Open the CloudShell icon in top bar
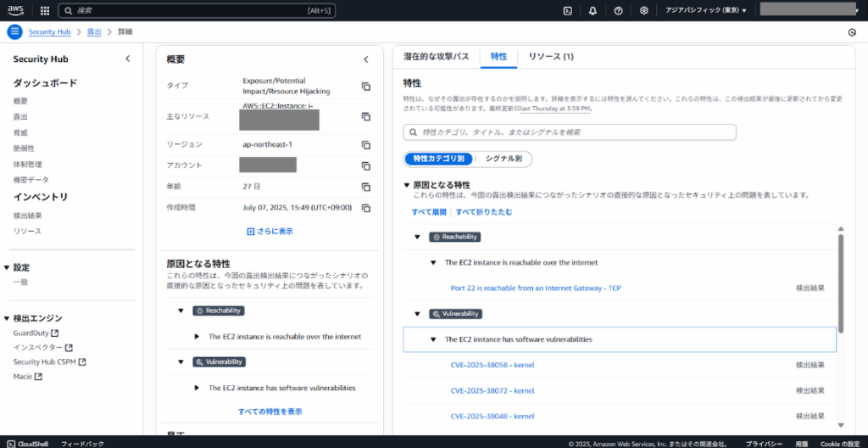 coord(568,10)
